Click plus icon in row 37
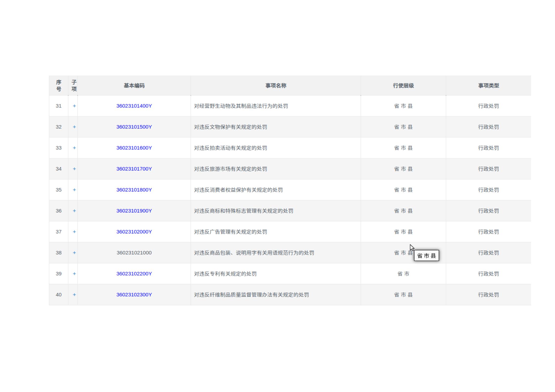The width and height of the screenshot is (555, 392). click(x=74, y=232)
